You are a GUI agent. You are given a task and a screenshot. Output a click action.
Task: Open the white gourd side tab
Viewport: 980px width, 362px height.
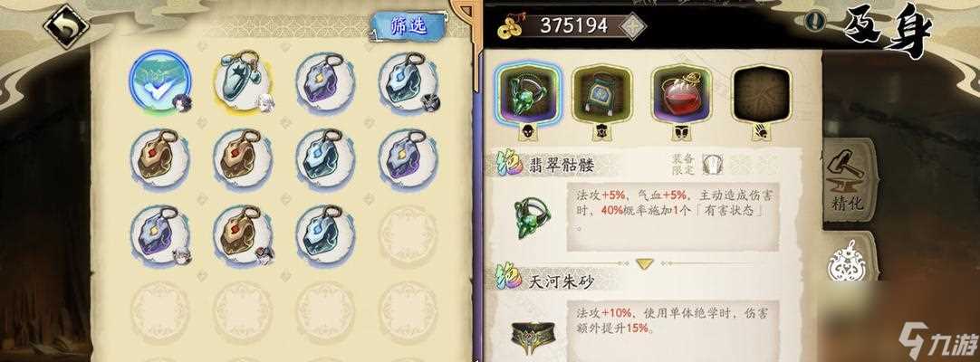pyautogui.click(x=846, y=261)
